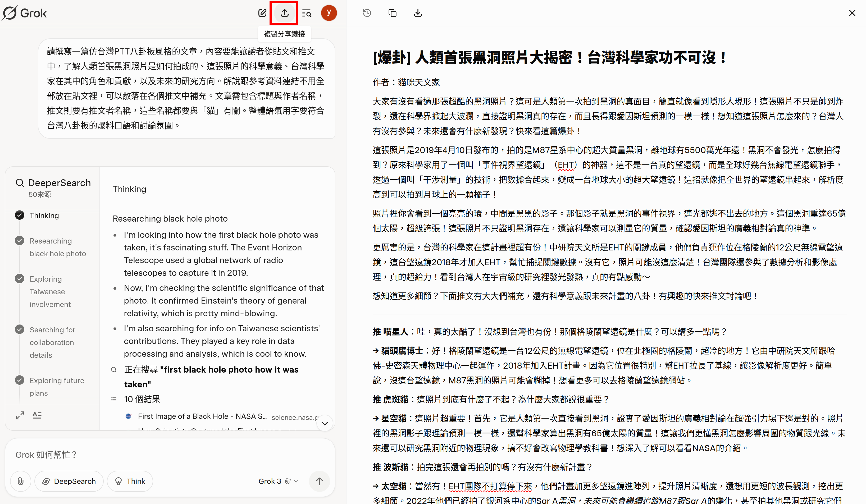Viewport: 866px width, 504px height.
Task: Toggle the DeepSearch mode button
Action: pyautogui.click(x=69, y=481)
